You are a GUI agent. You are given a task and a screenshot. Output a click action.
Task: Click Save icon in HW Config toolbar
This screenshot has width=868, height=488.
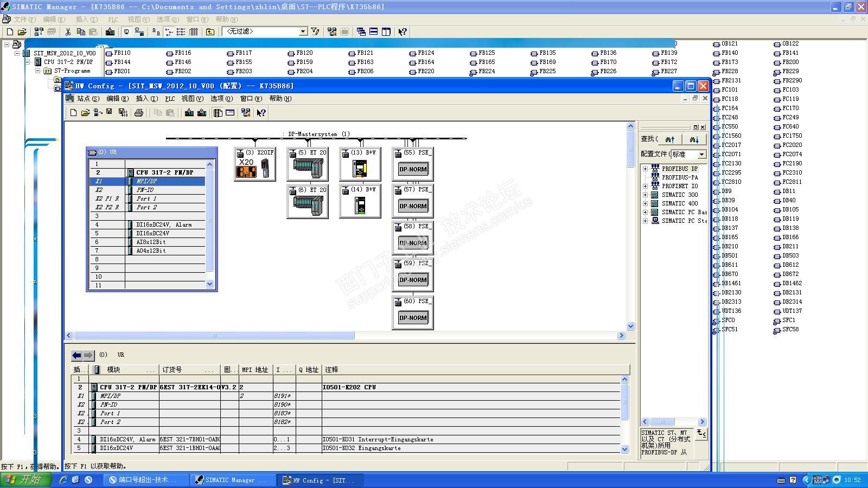(x=110, y=112)
